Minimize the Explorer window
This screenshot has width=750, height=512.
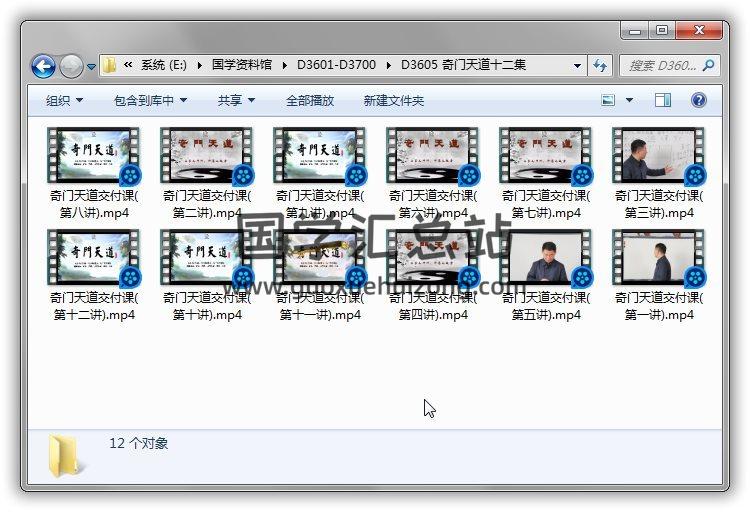point(635,31)
